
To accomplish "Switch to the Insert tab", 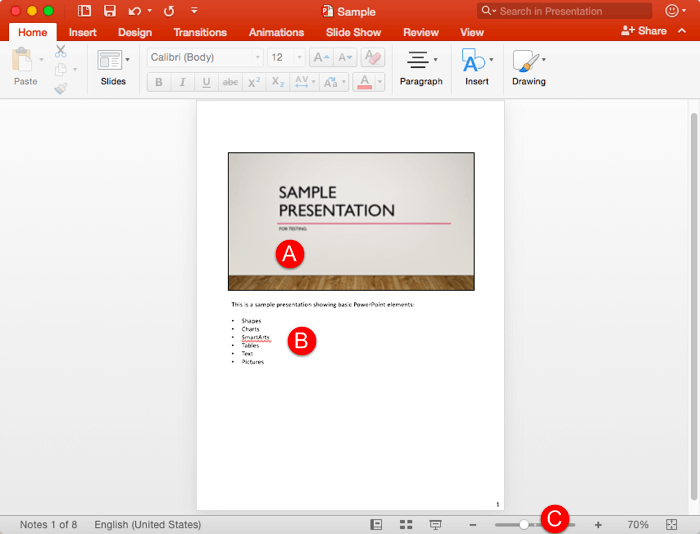I will 83,32.
